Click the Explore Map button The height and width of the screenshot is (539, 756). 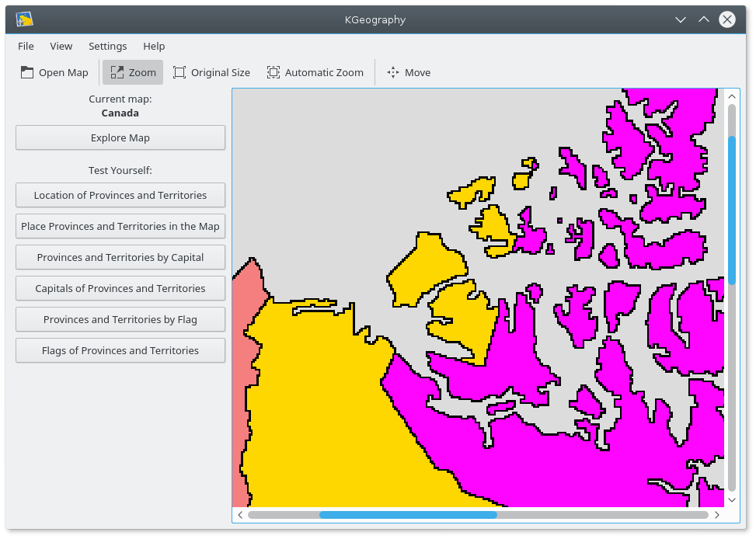(120, 137)
